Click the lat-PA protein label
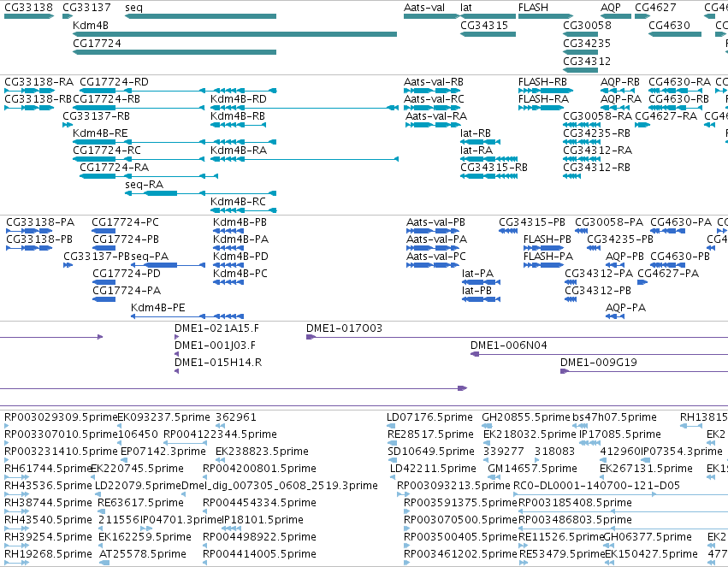Image resolution: width=728 pixels, height=567 pixels. [x=477, y=274]
